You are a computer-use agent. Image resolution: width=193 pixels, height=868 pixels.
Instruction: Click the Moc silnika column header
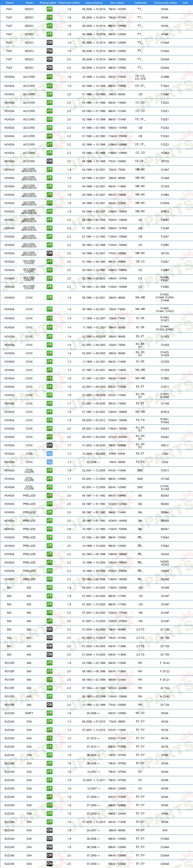tap(117, 3)
